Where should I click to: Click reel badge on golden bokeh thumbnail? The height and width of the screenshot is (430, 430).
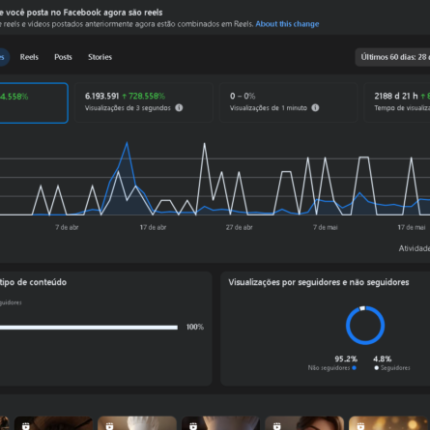click(x=360, y=426)
